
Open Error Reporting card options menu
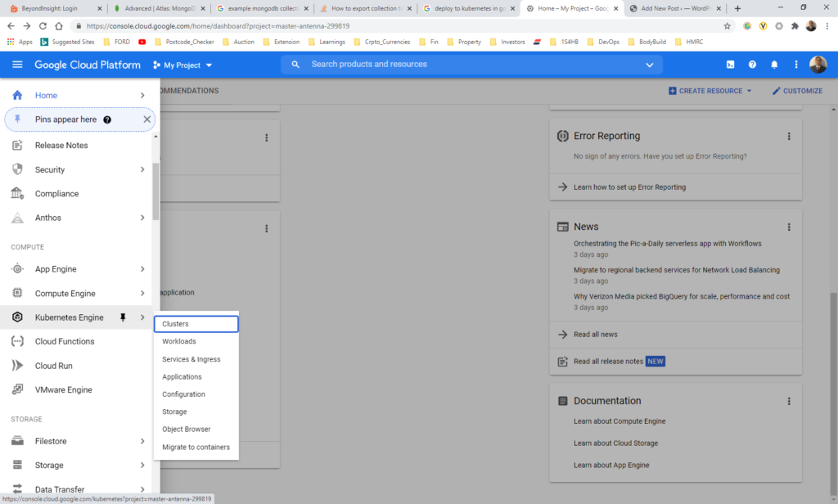pyautogui.click(x=789, y=137)
